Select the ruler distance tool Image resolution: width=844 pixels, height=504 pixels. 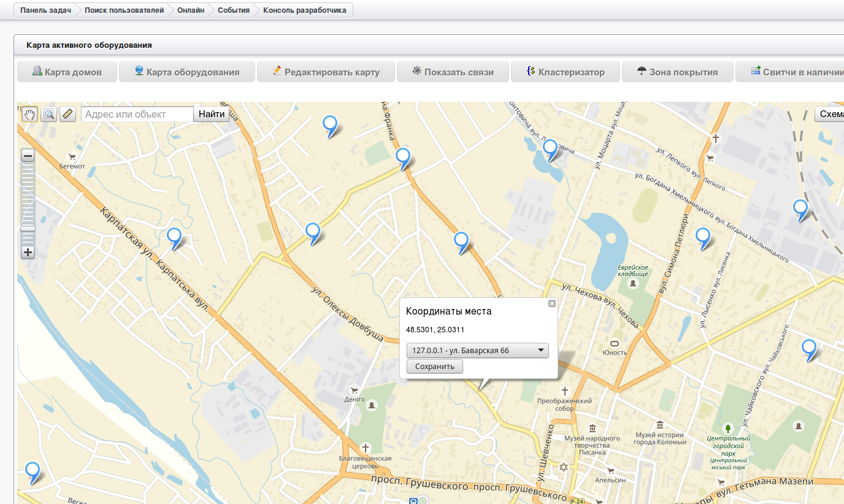67,114
